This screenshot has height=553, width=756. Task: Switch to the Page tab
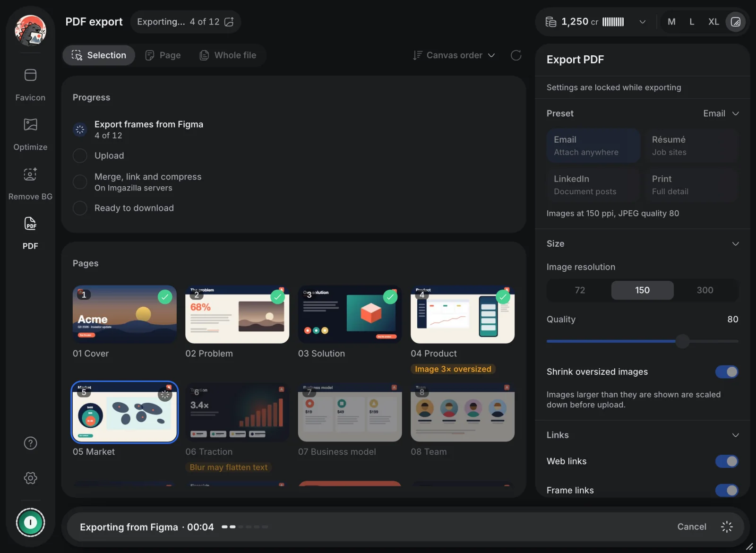[163, 55]
